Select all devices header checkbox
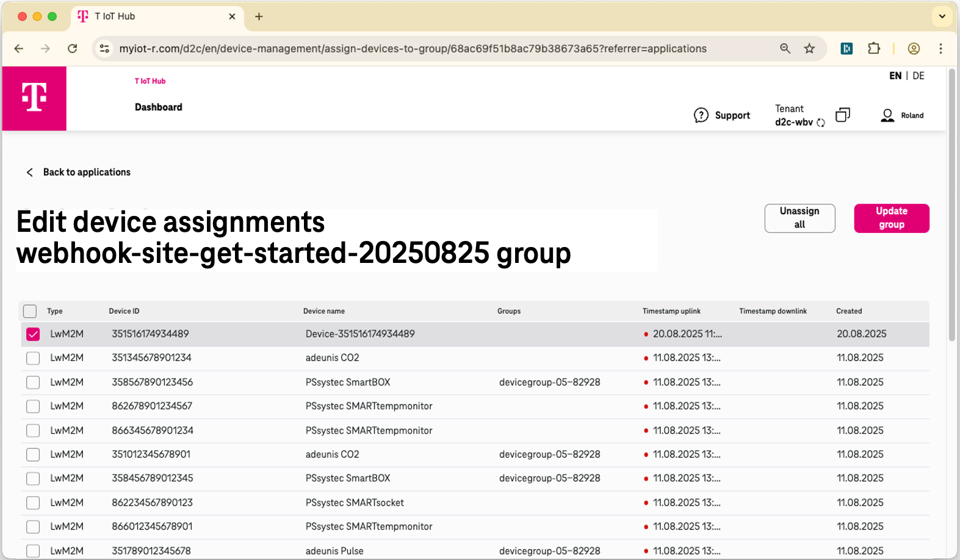The height and width of the screenshot is (560, 960). point(30,311)
